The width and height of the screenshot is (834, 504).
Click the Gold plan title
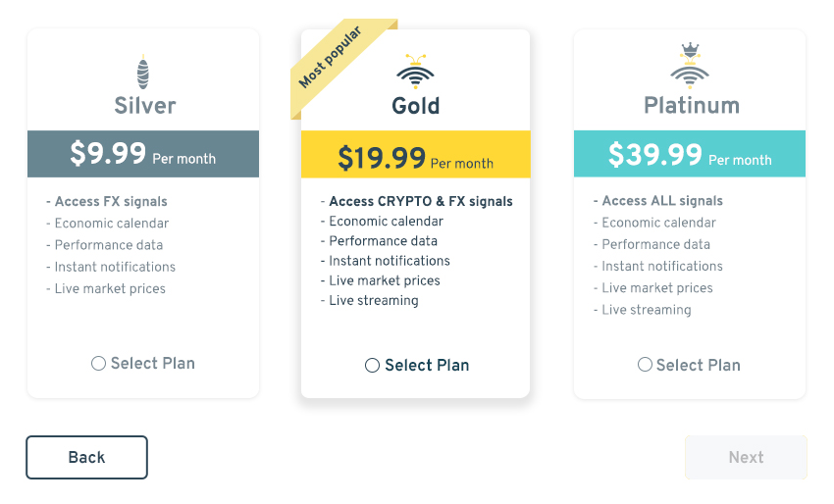click(416, 106)
